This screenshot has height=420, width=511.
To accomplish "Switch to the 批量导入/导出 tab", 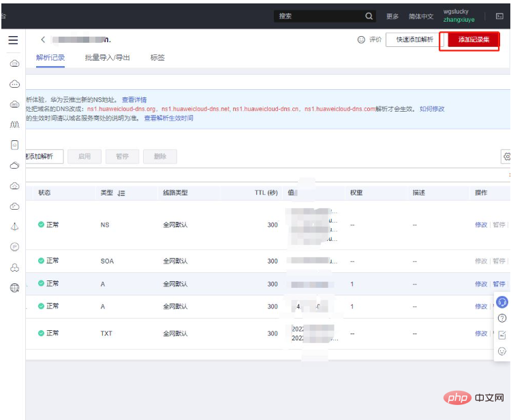I will [x=107, y=58].
